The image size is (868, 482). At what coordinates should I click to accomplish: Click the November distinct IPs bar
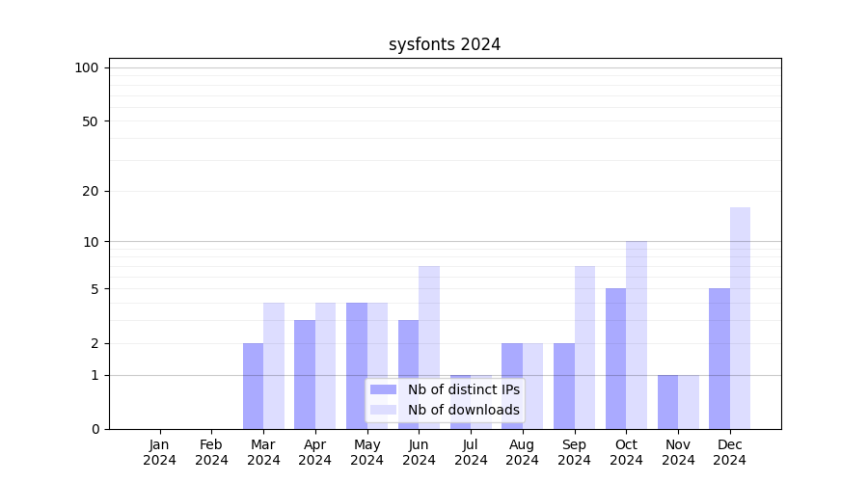click(x=667, y=402)
